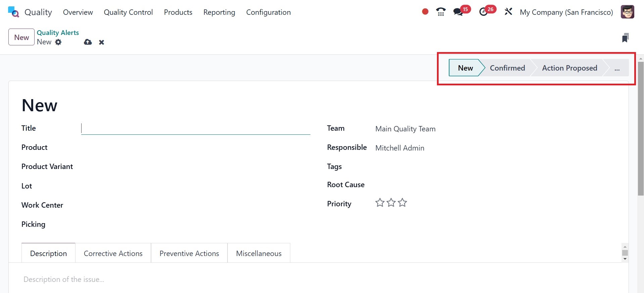Open the debug tools wrench icon
Viewport: 644px width, 293px height.
508,12
